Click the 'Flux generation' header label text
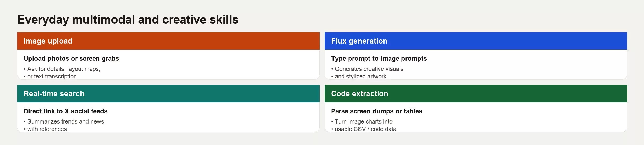Image resolution: width=644 pixels, height=145 pixels. coord(359,41)
